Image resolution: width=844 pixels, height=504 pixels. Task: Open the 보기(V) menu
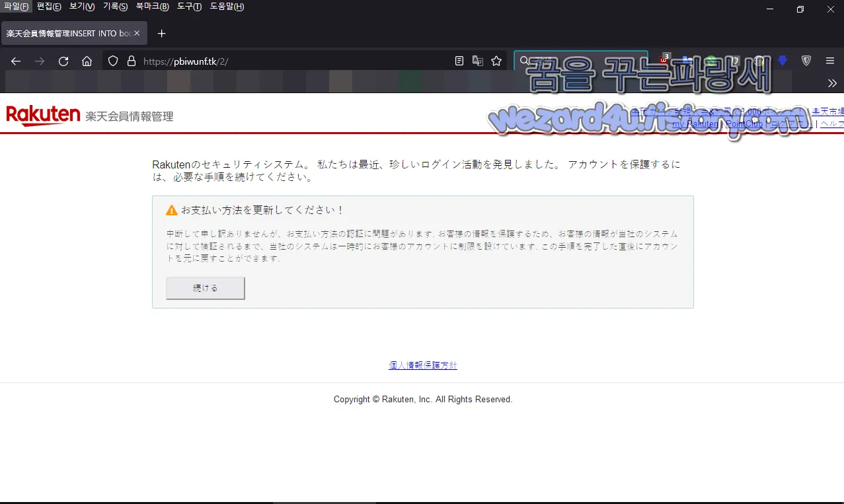click(x=82, y=7)
